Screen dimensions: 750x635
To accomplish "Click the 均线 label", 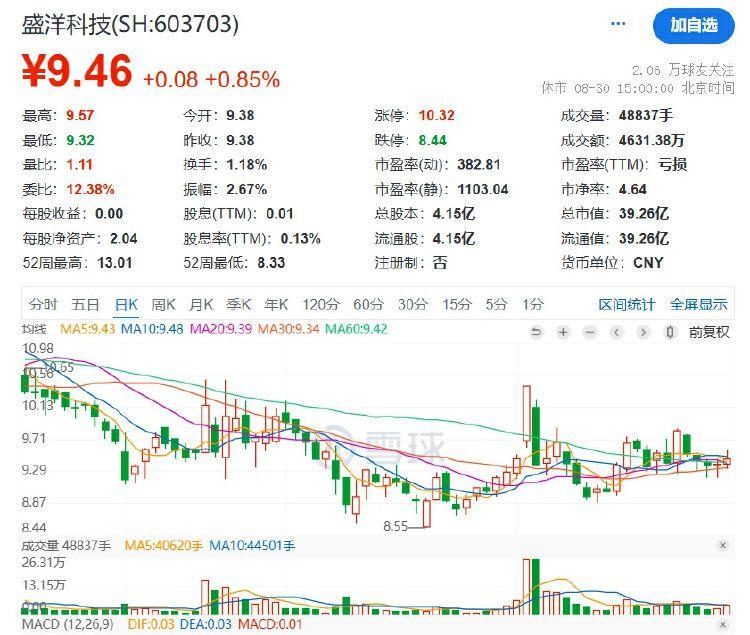I will point(34,329).
